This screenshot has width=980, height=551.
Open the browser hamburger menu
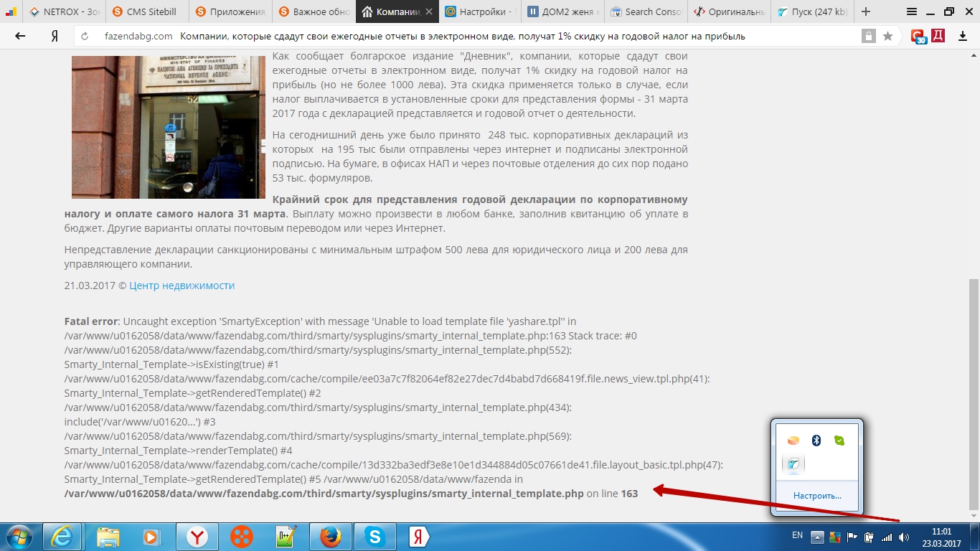click(x=911, y=11)
